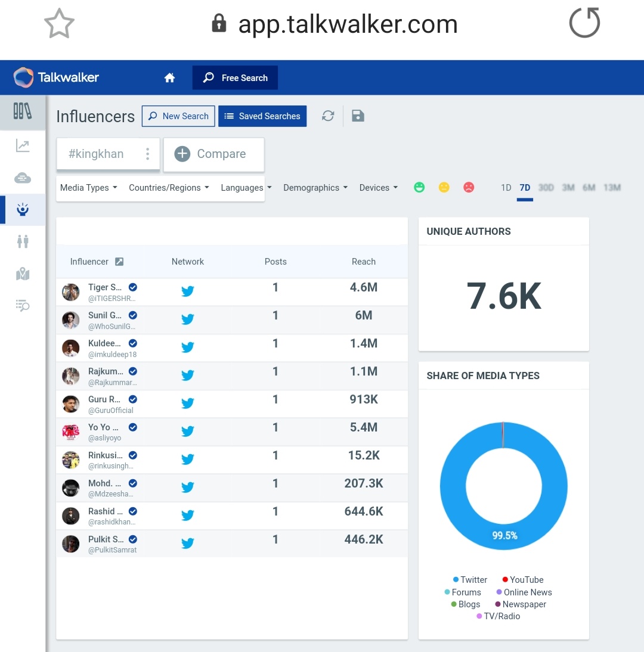Screen dimensions: 644x652
Task: Open the world map sidebar icon
Action: point(23,274)
